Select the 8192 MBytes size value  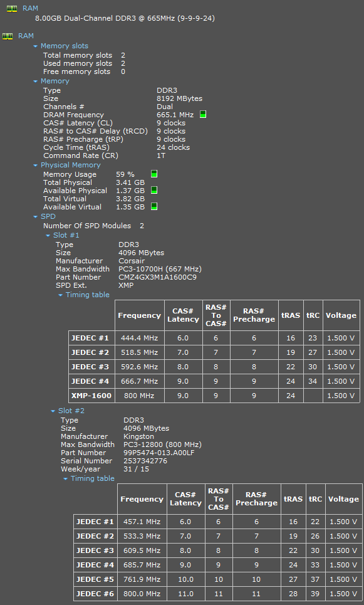[179, 98]
